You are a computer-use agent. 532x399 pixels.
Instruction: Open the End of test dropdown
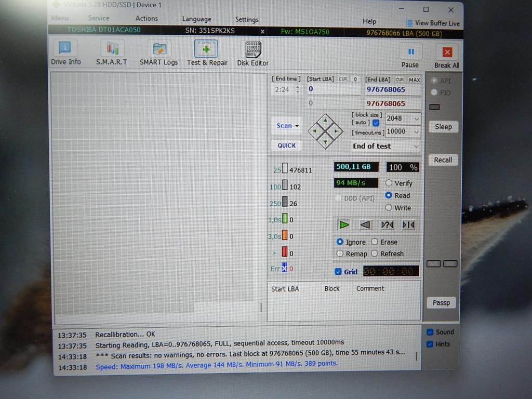pyautogui.click(x=385, y=146)
